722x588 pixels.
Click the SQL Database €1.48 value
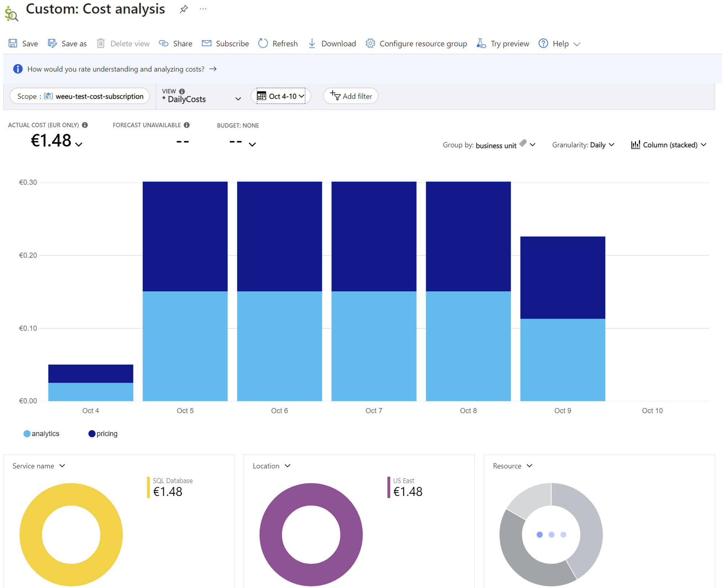pos(168,491)
